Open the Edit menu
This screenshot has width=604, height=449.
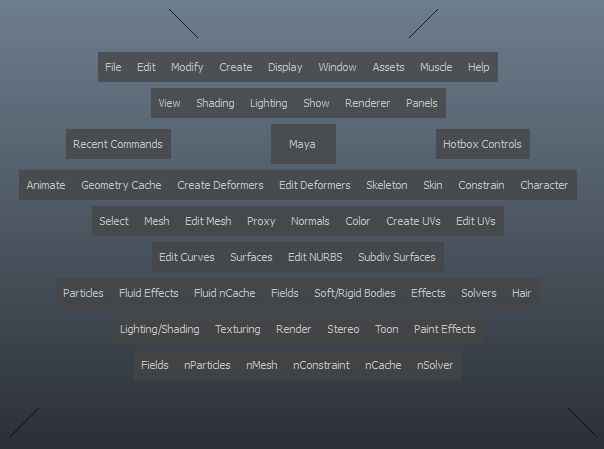[146, 67]
